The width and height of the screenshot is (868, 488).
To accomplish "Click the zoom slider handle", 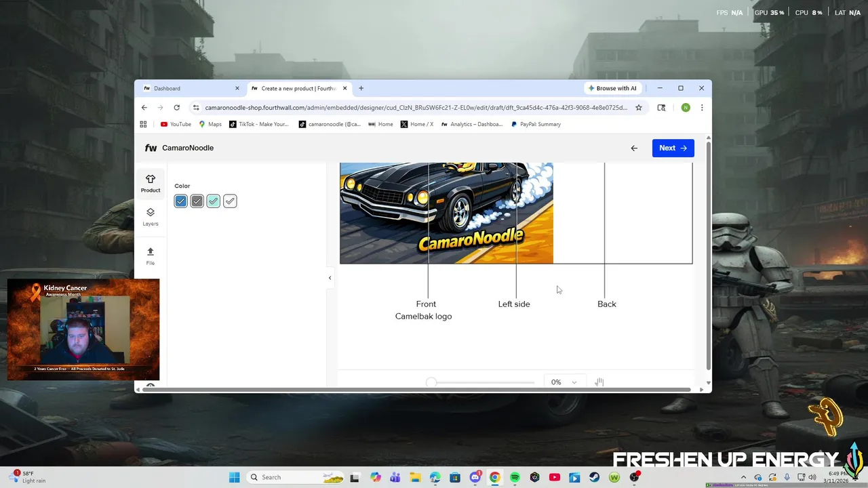I will pos(431,383).
